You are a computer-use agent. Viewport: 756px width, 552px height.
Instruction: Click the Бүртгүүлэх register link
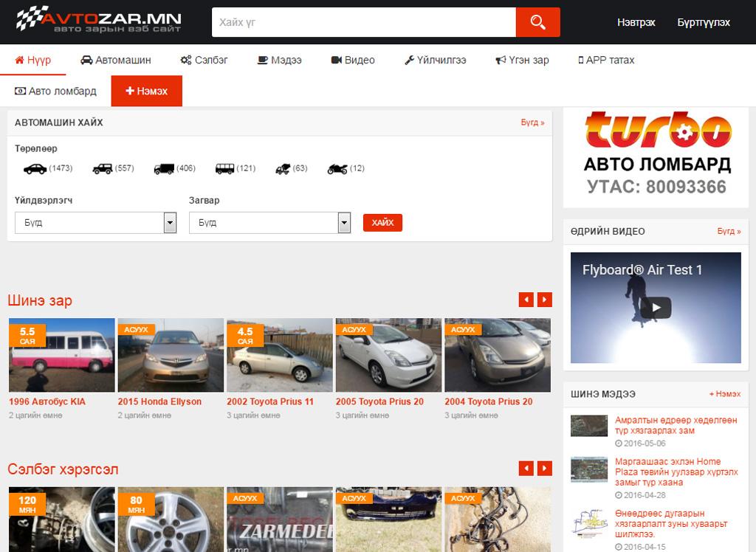click(x=704, y=22)
